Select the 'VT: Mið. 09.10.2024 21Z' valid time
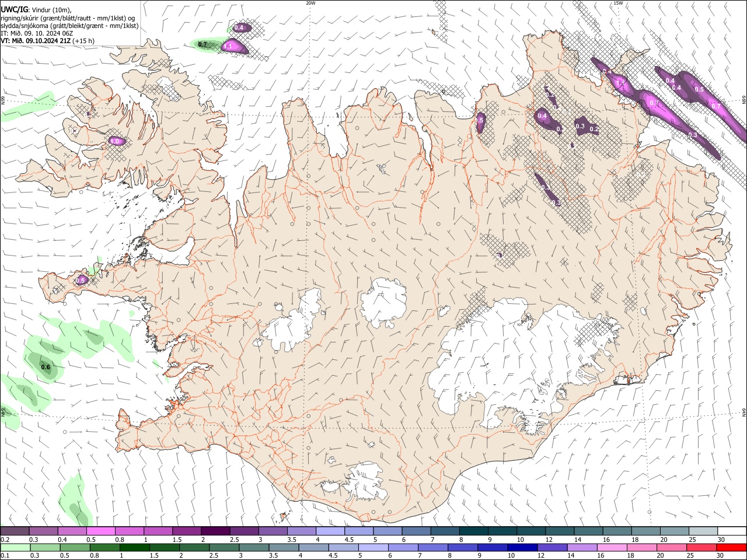Screen dimensions: 747x560 (x=36, y=41)
